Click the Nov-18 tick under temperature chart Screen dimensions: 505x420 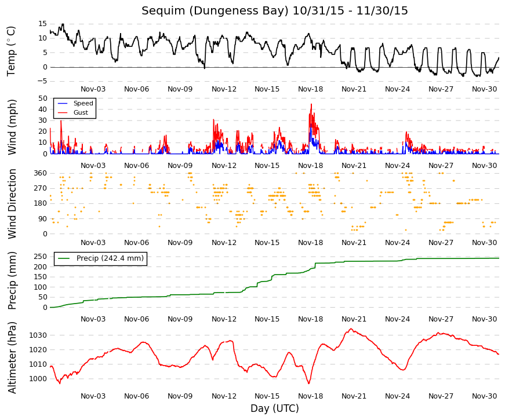pos(310,89)
